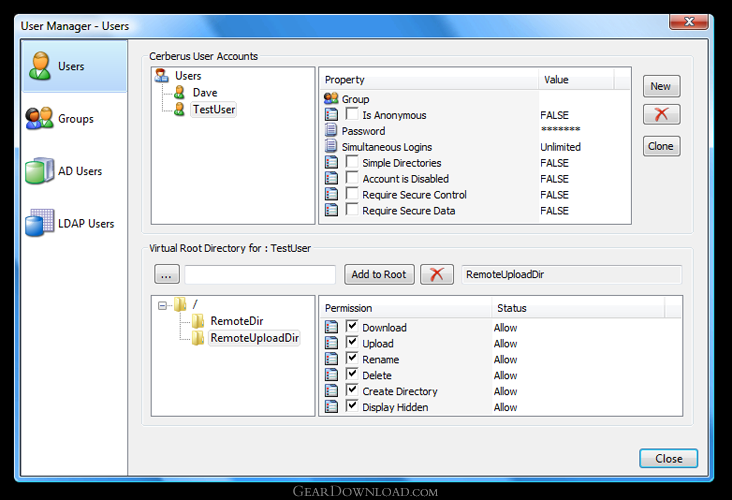The width and height of the screenshot is (732, 500).
Task: Click the Group property icon
Action: [331, 99]
